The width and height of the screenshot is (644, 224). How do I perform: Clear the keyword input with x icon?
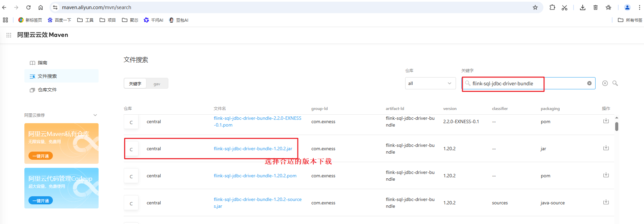coord(589,83)
